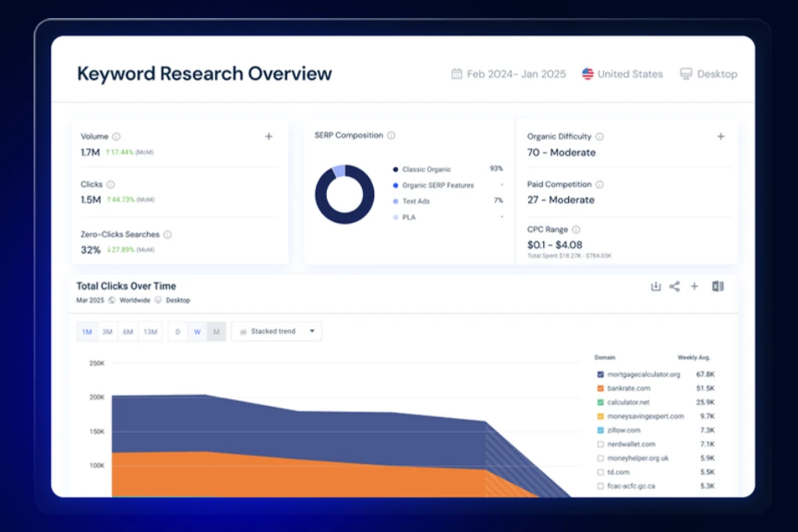
Task: Click the SERP Composition info icon
Action: pos(391,135)
